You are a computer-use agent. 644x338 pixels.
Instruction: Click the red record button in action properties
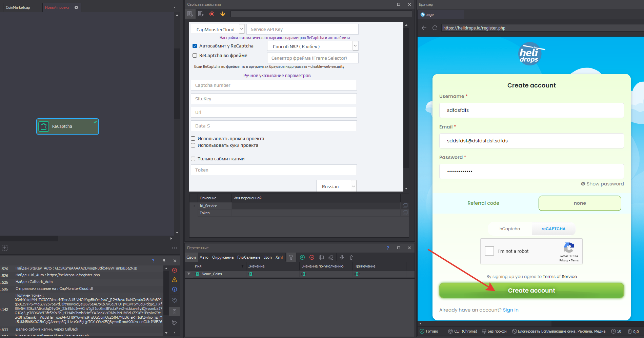tap(212, 14)
